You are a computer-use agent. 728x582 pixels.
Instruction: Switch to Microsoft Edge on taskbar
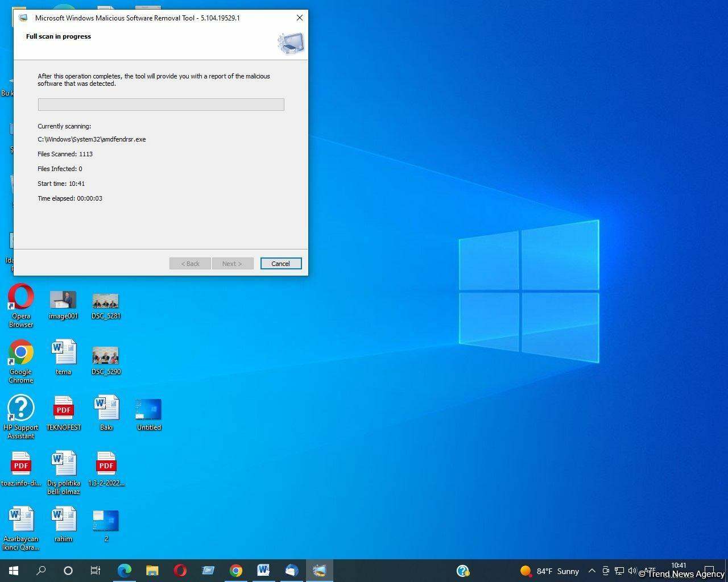(x=124, y=571)
